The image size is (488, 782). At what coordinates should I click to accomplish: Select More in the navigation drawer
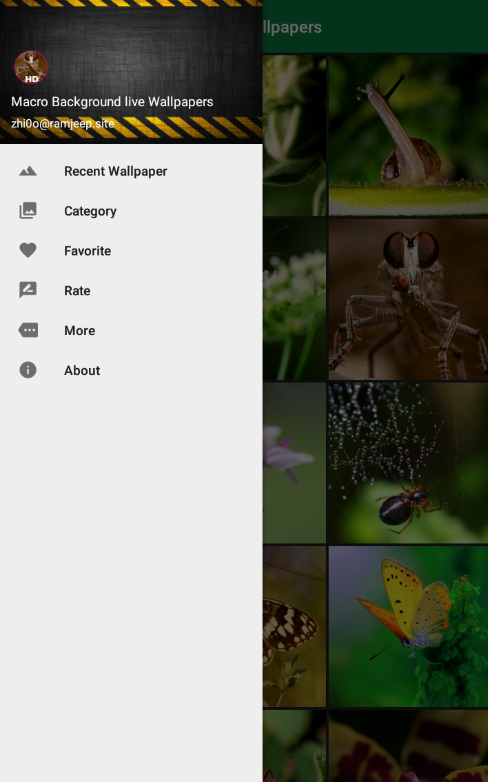[x=131, y=331]
